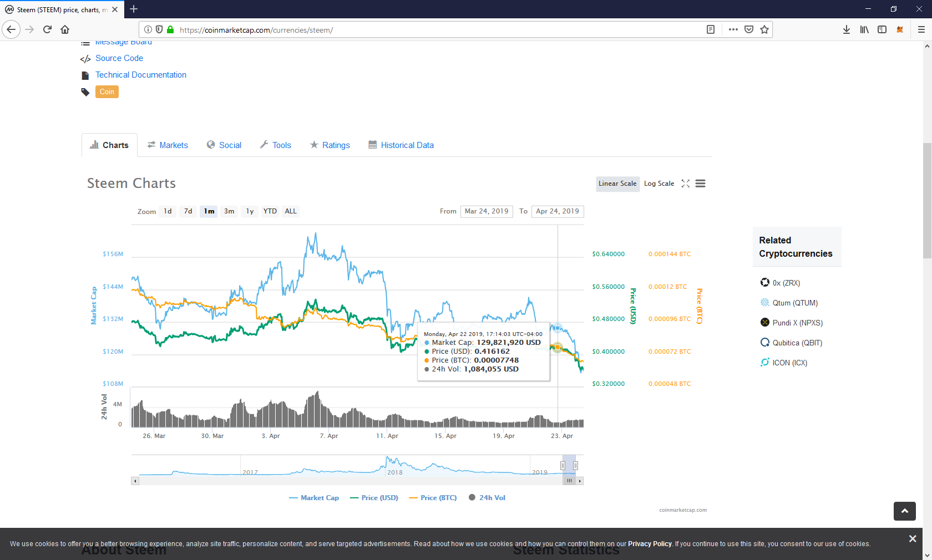Open the downloads panel
This screenshot has width=932, height=560.
[847, 29]
